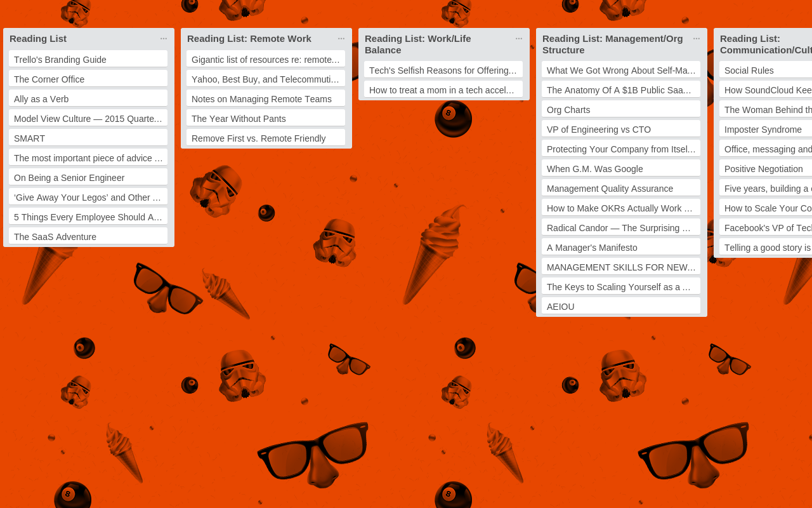Click the Reading List: Remote Work title
The width and height of the screenshot is (812, 508).
point(249,39)
